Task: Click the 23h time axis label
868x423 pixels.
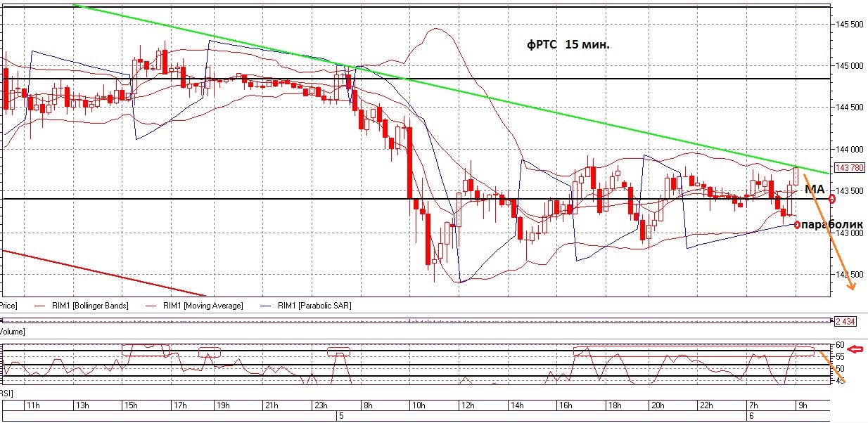Action: [321, 405]
